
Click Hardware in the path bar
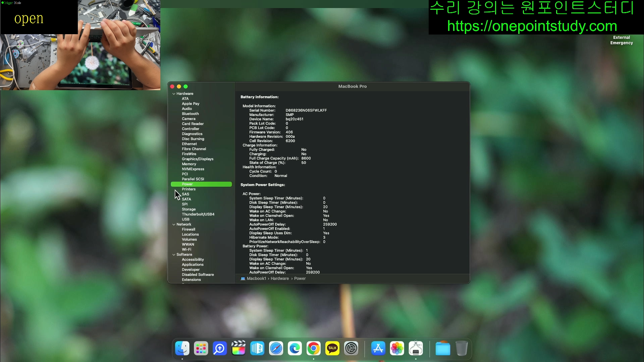(279, 279)
